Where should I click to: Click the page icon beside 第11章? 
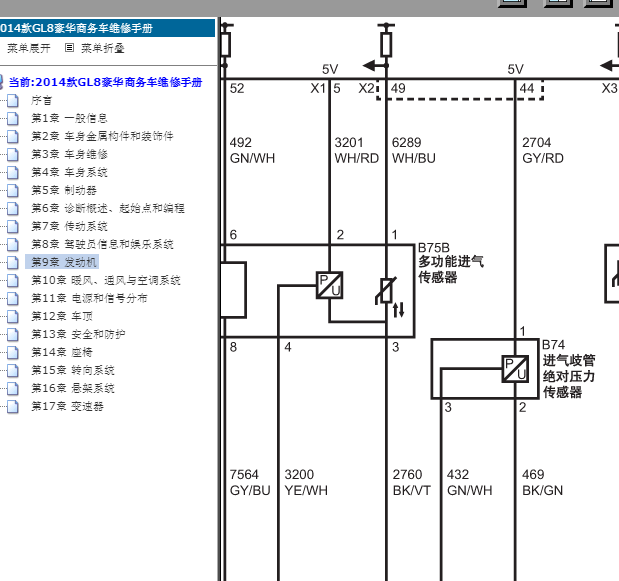pos(13,298)
